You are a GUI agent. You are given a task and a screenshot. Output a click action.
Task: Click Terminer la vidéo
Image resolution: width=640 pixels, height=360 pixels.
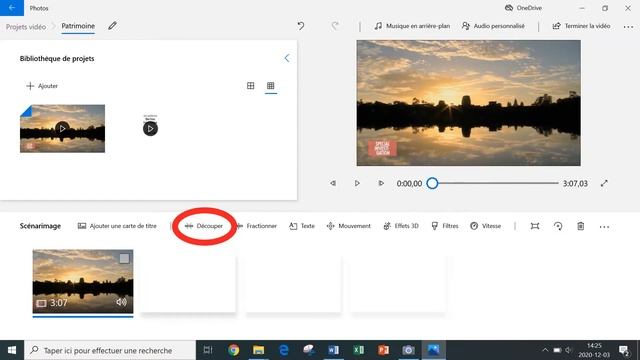tap(582, 26)
